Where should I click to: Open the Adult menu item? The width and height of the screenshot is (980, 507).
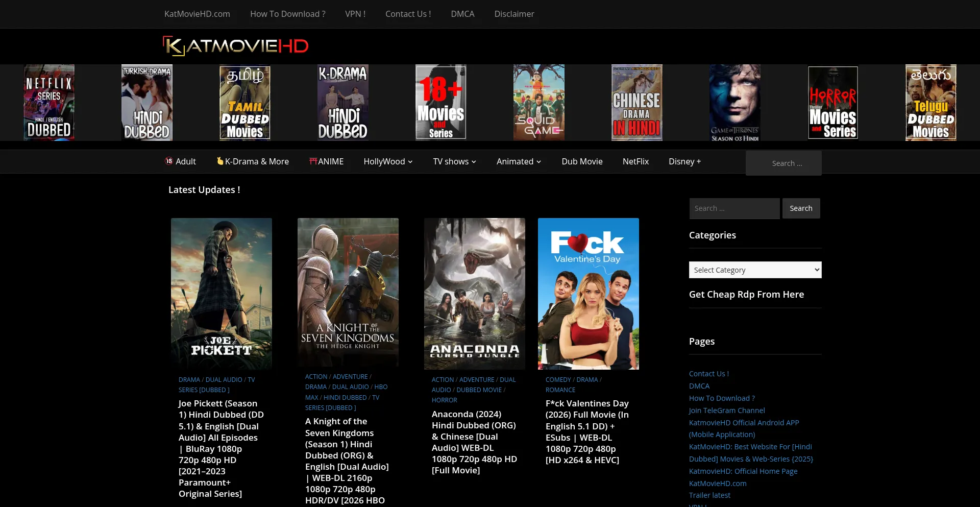click(180, 161)
